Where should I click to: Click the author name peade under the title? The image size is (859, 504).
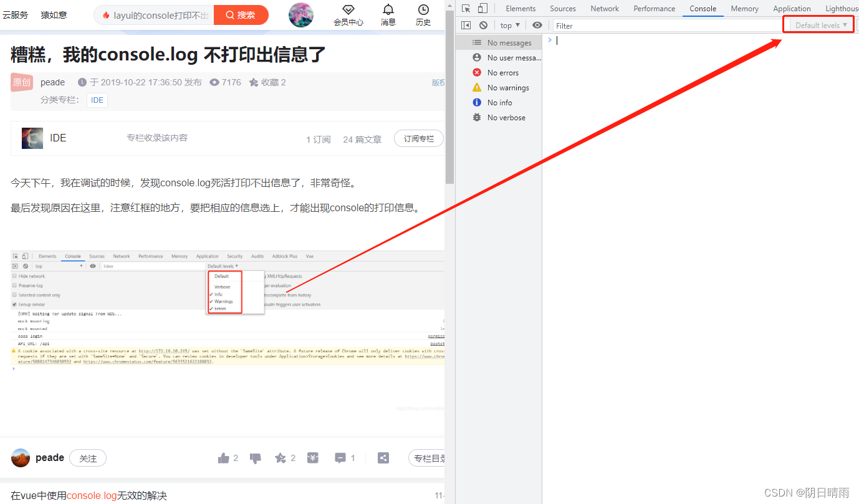click(53, 82)
